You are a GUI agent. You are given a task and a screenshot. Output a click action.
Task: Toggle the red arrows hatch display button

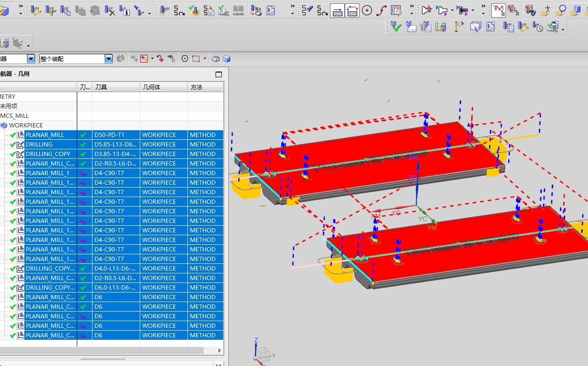pyautogui.click(x=352, y=10)
